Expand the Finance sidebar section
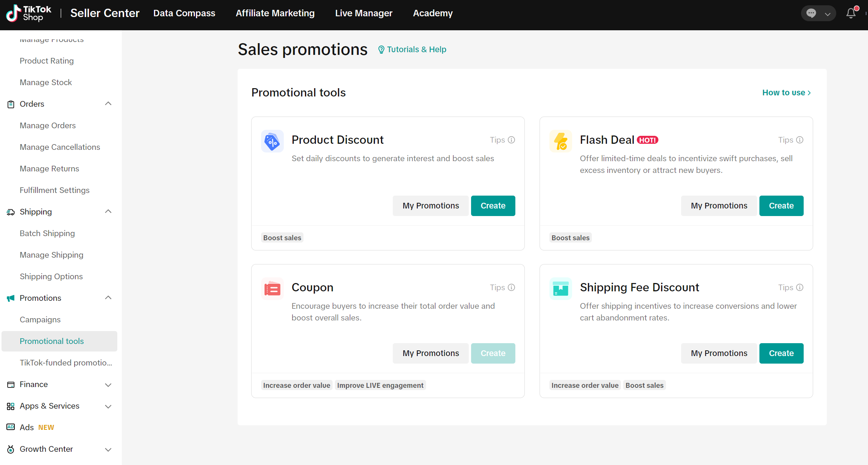The width and height of the screenshot is (868, 465). 108,385
